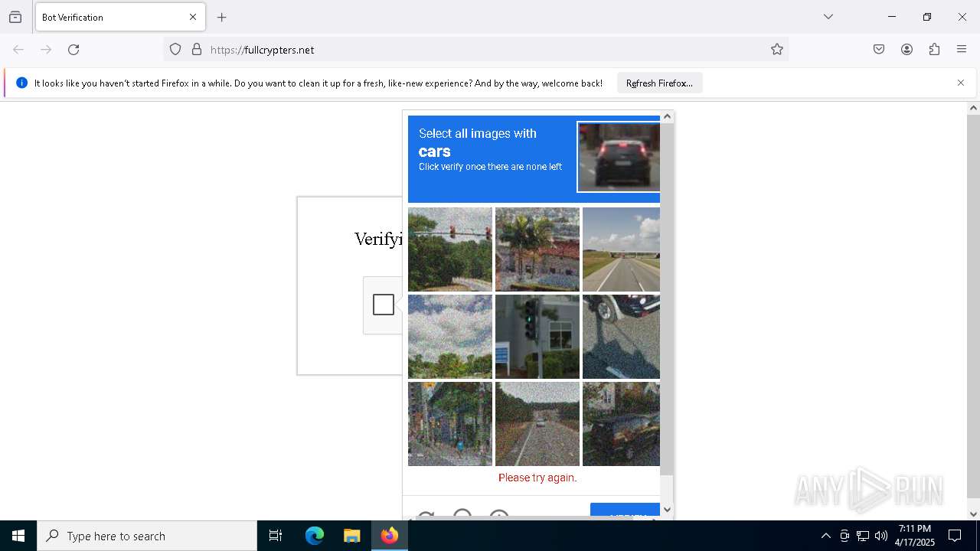Click the blue Verify button
This screenshot has width=980, height=551.
point(625,510)
